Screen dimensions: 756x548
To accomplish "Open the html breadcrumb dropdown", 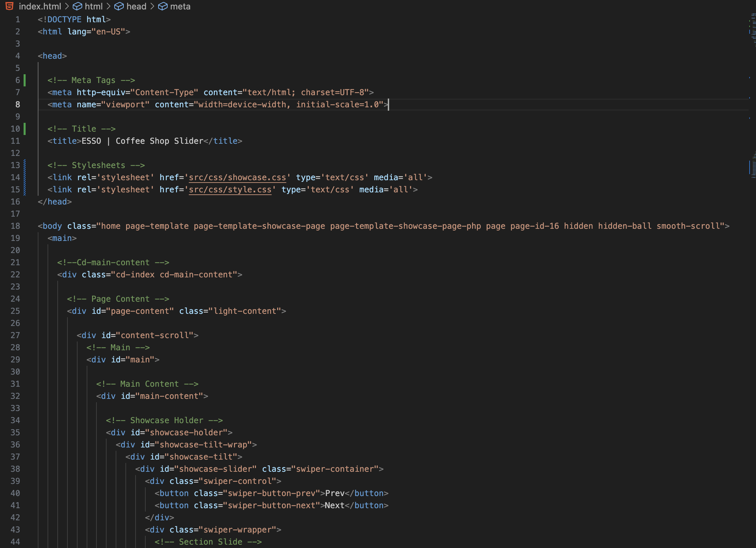I will 93,6.
